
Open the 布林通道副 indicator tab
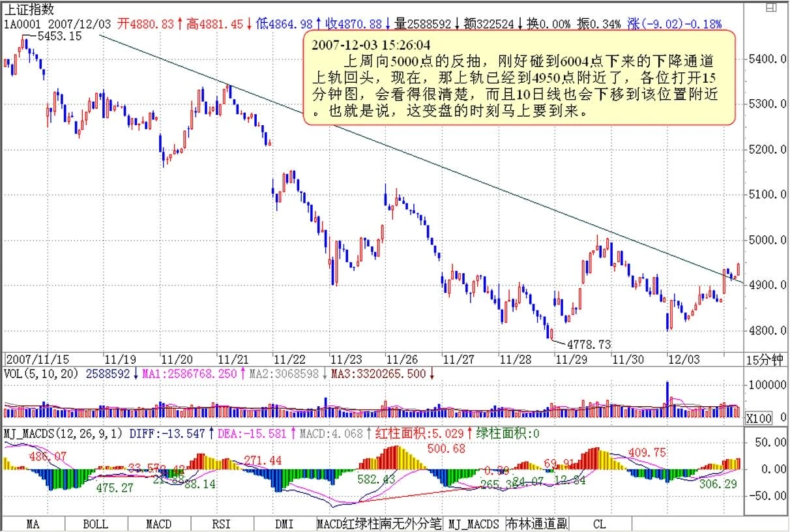(x=537, y=524)
